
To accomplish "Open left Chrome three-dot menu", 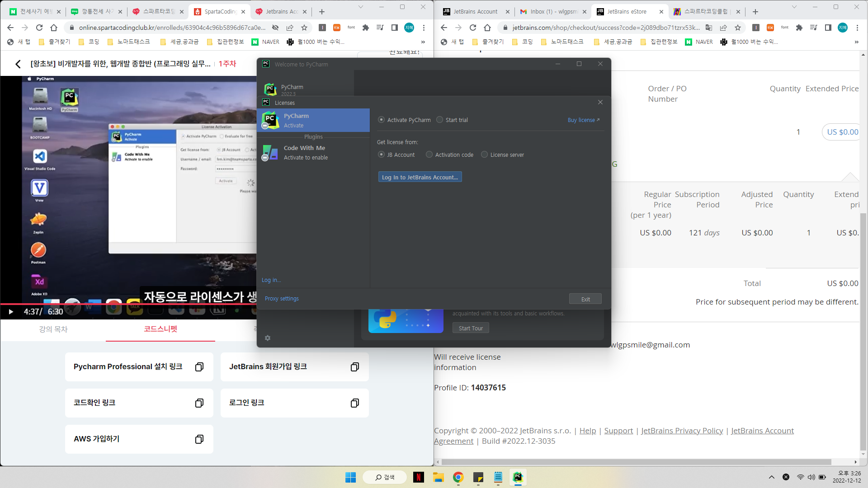I will click(424, 28).
